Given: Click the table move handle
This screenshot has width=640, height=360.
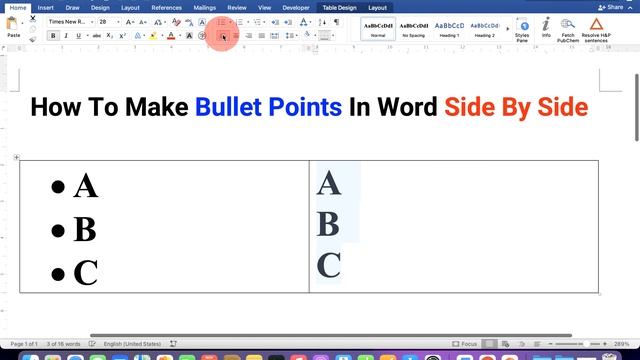Looking at the screenshot, I should click(x=16, y=157).
